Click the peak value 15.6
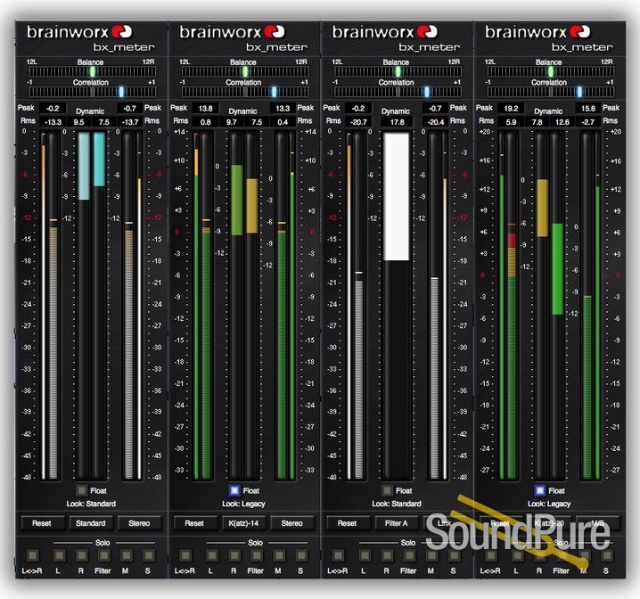Screen dimensions: 640x599 pos(588,109)
